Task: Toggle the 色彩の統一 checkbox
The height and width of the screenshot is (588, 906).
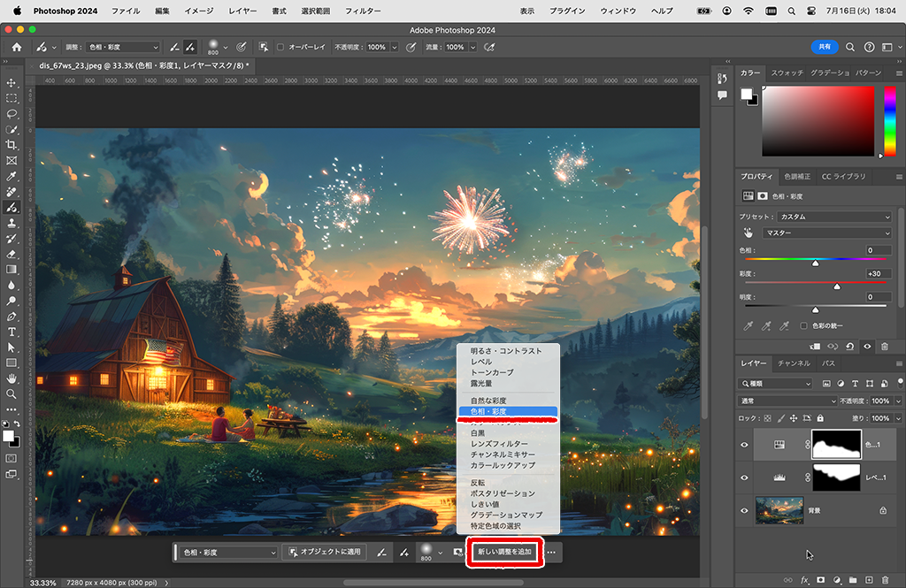Action: click(x=803, y=325)
